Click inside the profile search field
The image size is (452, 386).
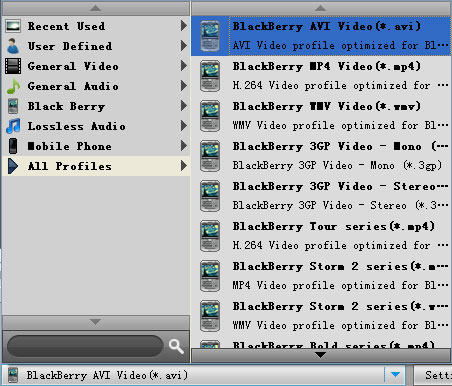tap(85, 346)
